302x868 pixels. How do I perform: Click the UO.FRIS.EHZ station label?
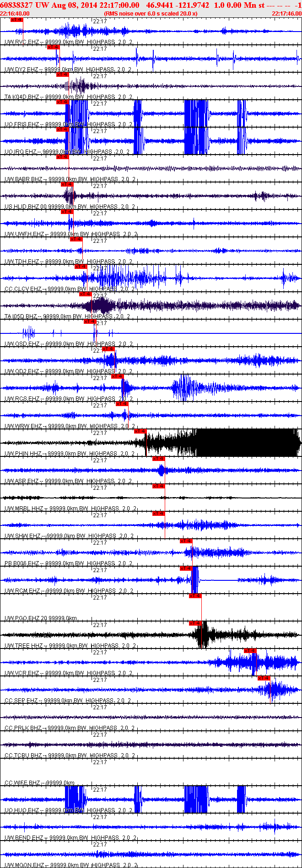pyautogui.click(x=22, y=124)
